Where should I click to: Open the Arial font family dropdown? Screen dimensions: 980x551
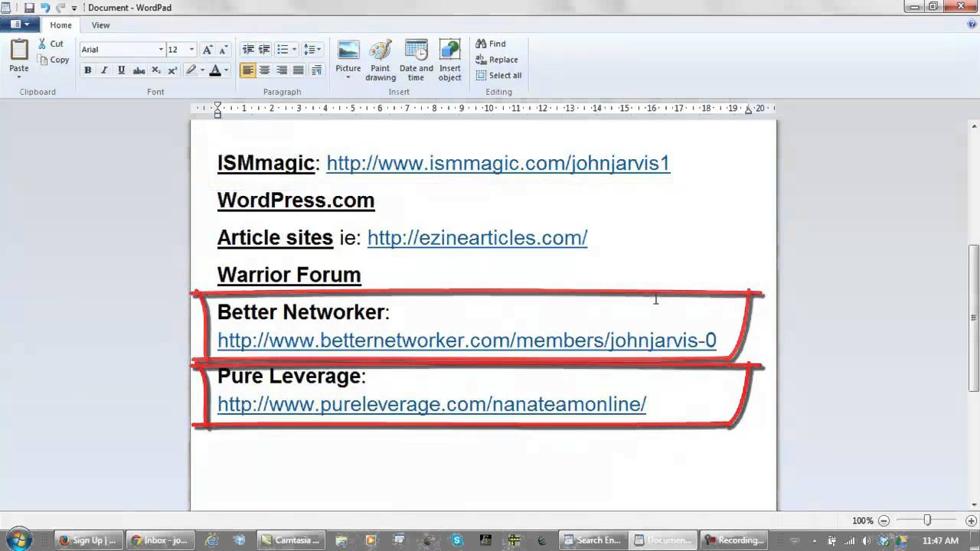pos(161,50)
